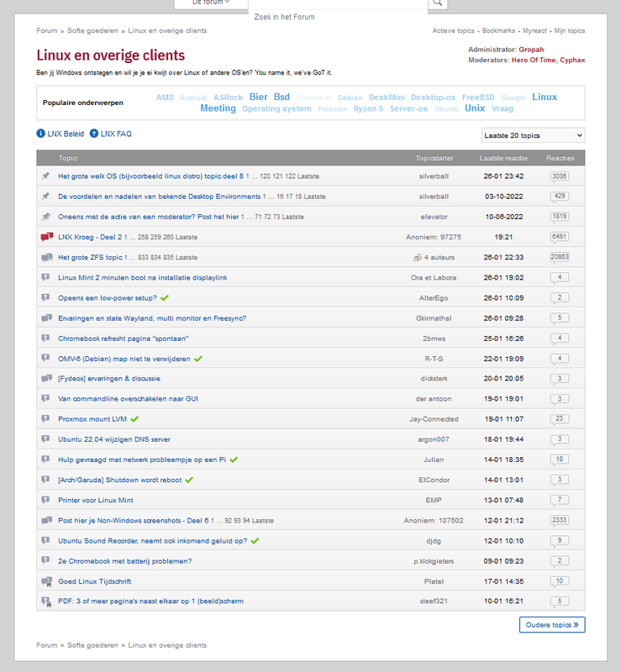Open the LNX FAQ question-mark icon
This screenshot has width=621, height=672.
click(94, 134)
